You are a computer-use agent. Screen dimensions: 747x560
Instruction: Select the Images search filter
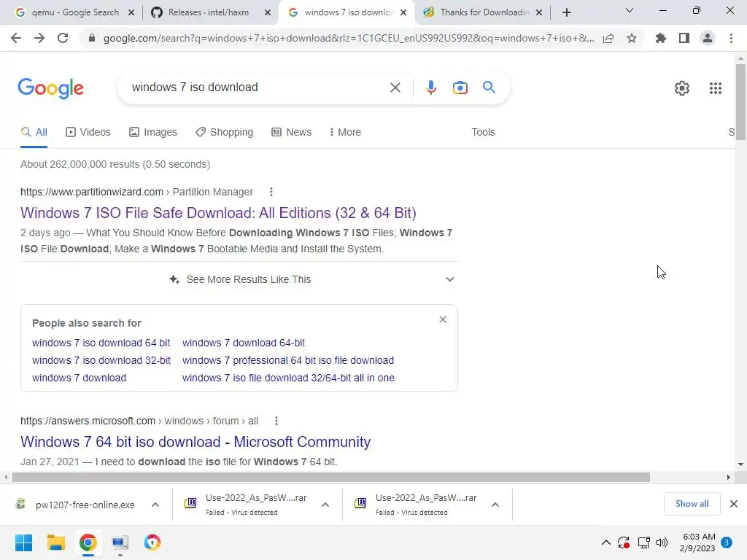click(153, 133)
